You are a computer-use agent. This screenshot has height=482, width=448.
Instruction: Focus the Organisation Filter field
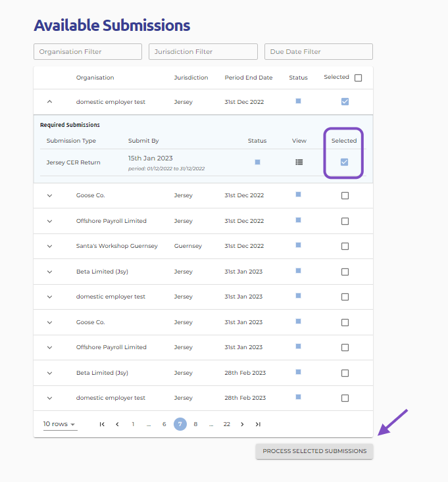[x=87, y=52]
